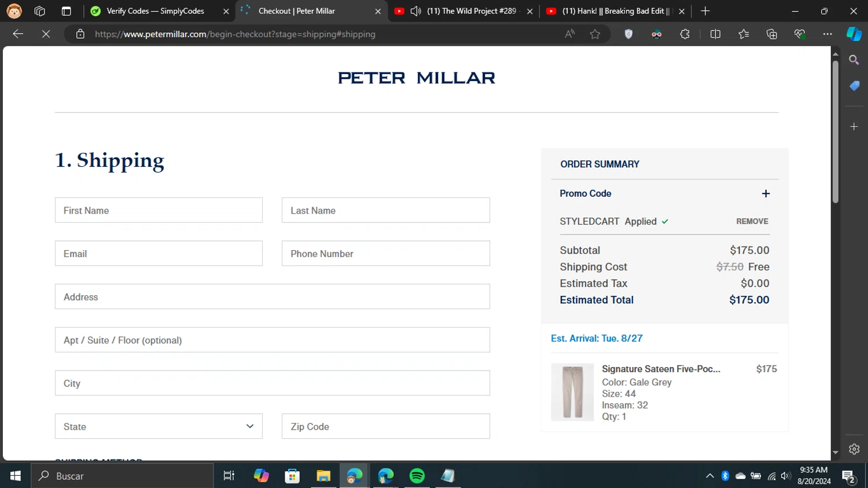Viewport: 868px width, 488px height.
Task: Click the Peter Millar logo
Action: click(x=417, y=78)
